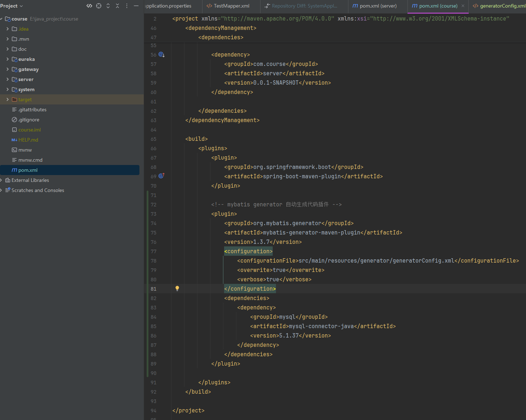Expand the system module

pos(8,89)
